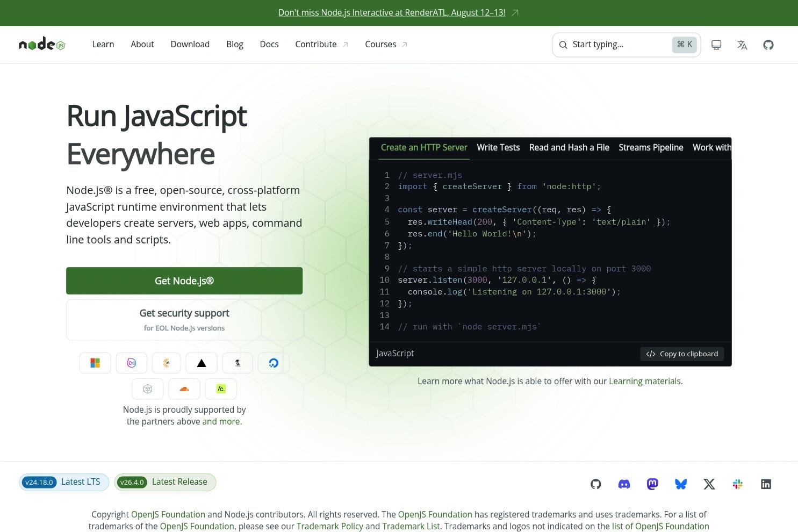The image size is (798, 532).
Task: Switch to Read and Hash a File tab
Action: click(569, 148)
